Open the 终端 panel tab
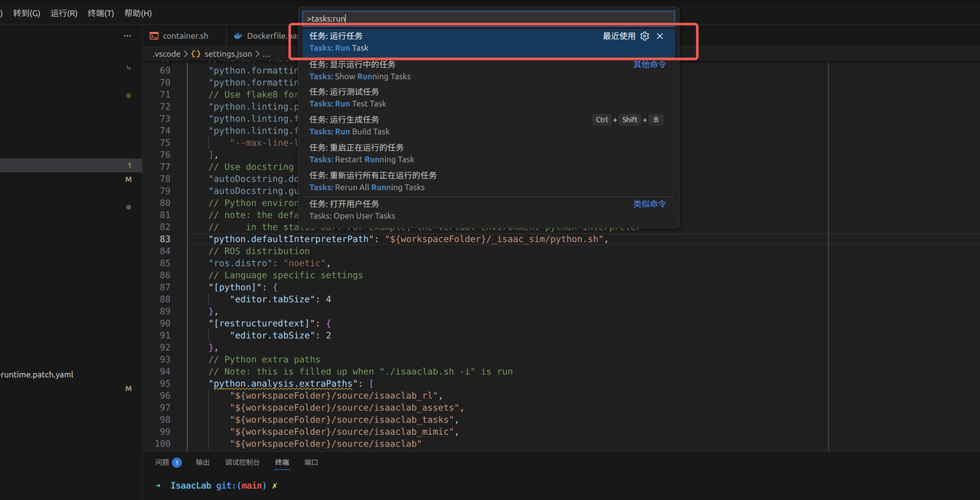This screenshot has height=500, width=980. pyautogui.click(x=283, y=462)
